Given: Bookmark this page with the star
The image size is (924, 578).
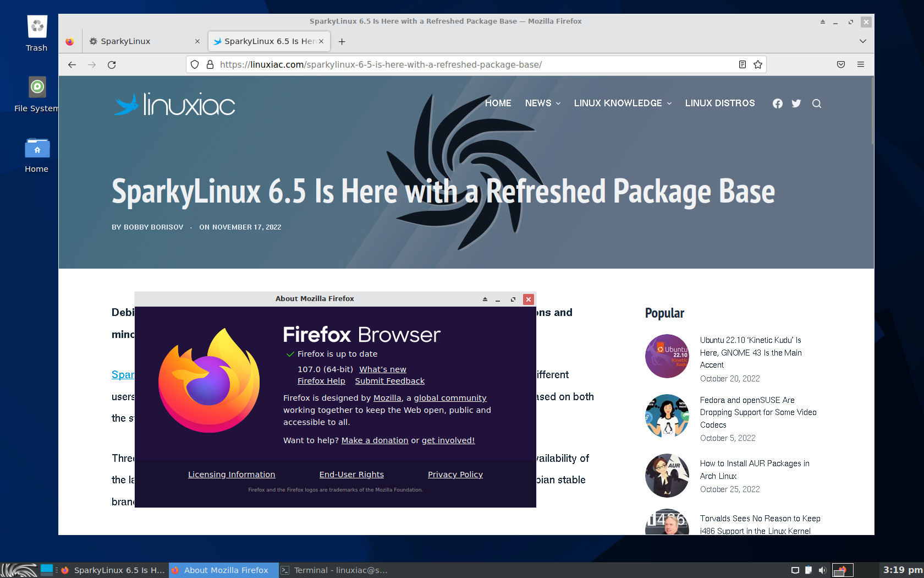Looking at the screenshot, I should point(758,65).
